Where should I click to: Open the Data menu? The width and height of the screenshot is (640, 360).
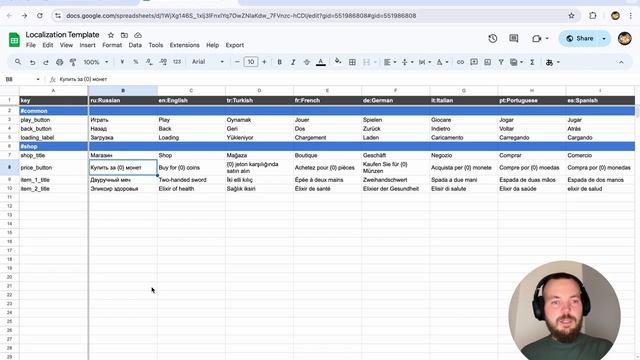[135, 45]
